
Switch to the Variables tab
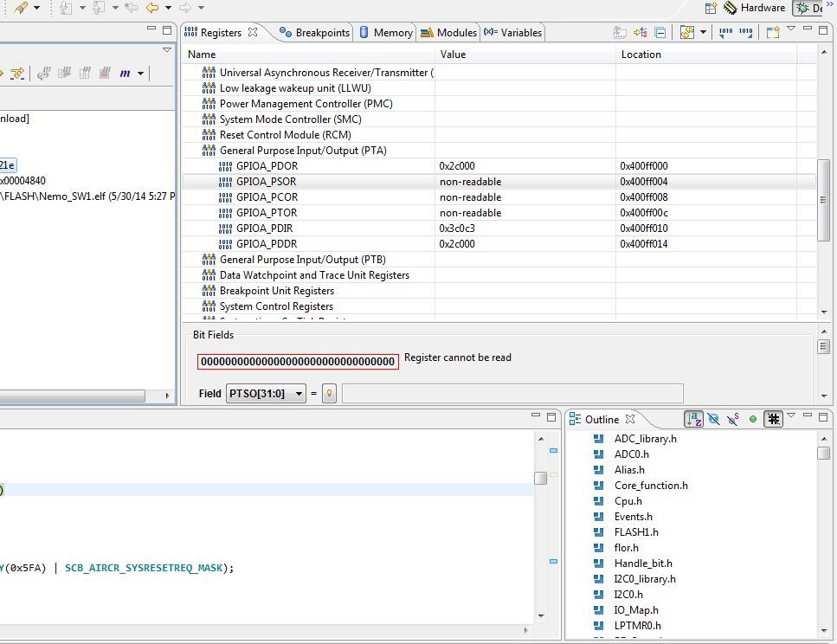coord(513,33)
